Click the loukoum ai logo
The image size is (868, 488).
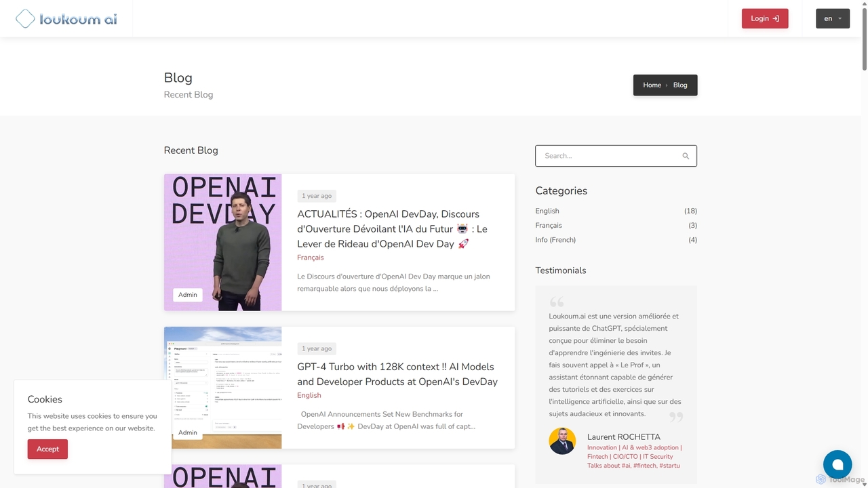(x=66, y=18)
